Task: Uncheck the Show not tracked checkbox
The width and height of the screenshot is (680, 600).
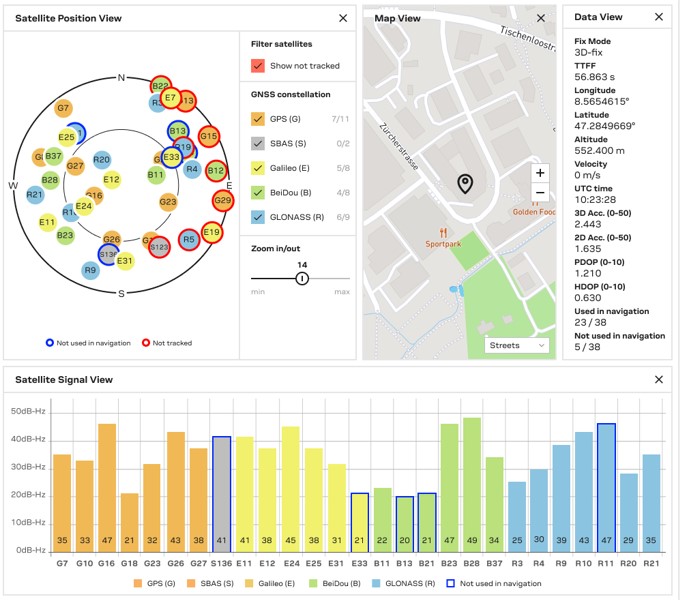Action: click(258, 66)
